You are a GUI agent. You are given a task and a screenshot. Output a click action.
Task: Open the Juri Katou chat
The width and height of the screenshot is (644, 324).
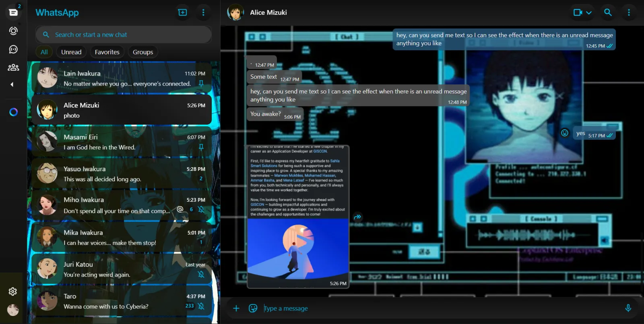coord(122,269)
